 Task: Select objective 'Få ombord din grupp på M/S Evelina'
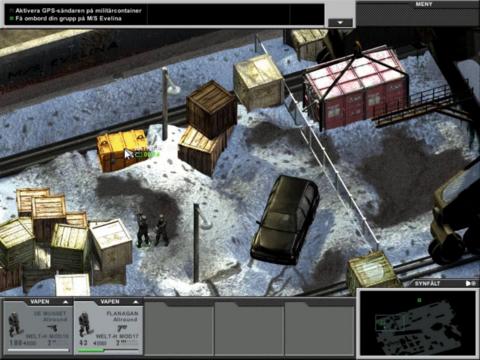click(68, 19)
